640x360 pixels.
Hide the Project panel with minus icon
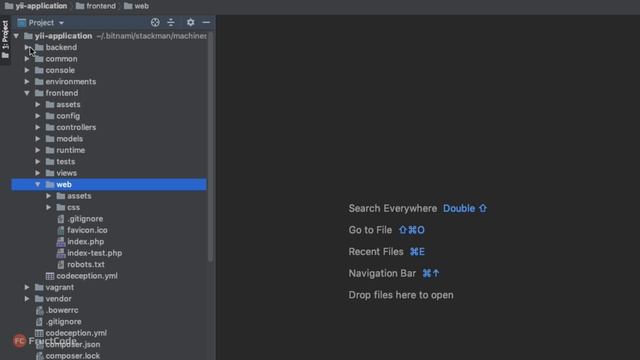[x=206, y=22]
